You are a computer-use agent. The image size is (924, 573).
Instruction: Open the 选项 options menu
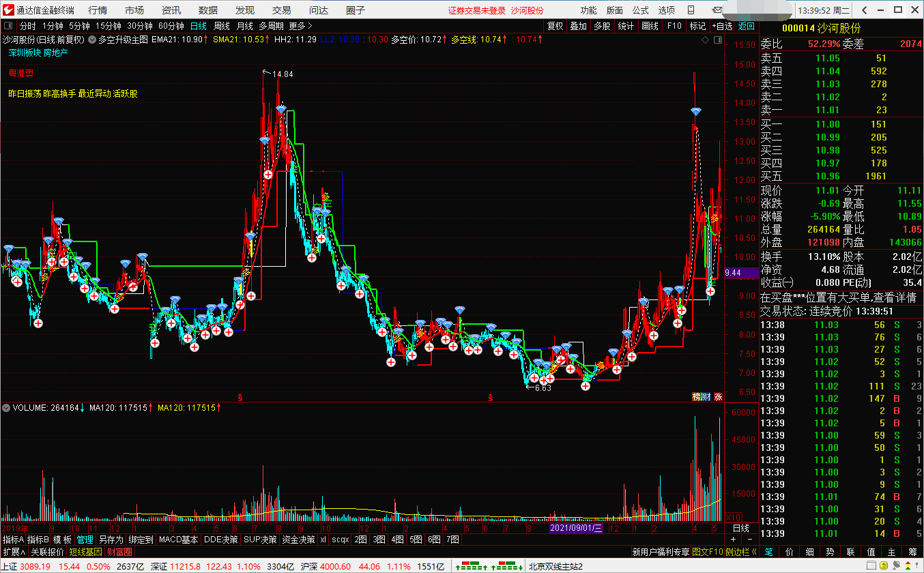[666, 10]
